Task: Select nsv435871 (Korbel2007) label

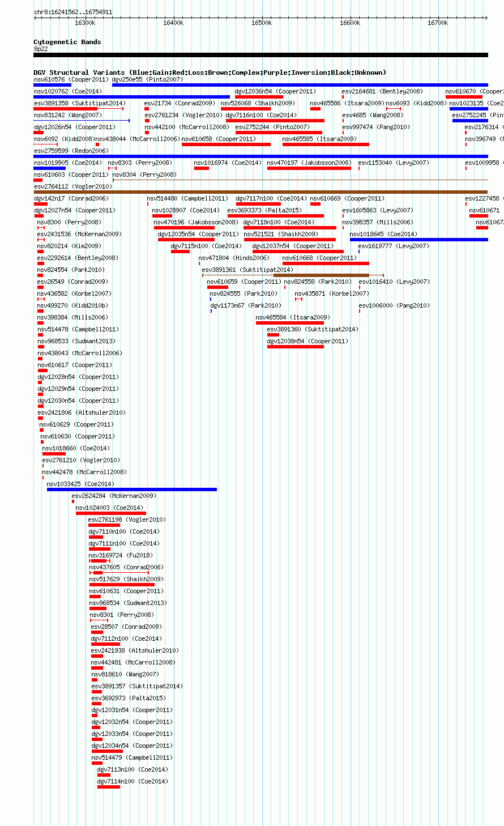Action: (332, 293)
